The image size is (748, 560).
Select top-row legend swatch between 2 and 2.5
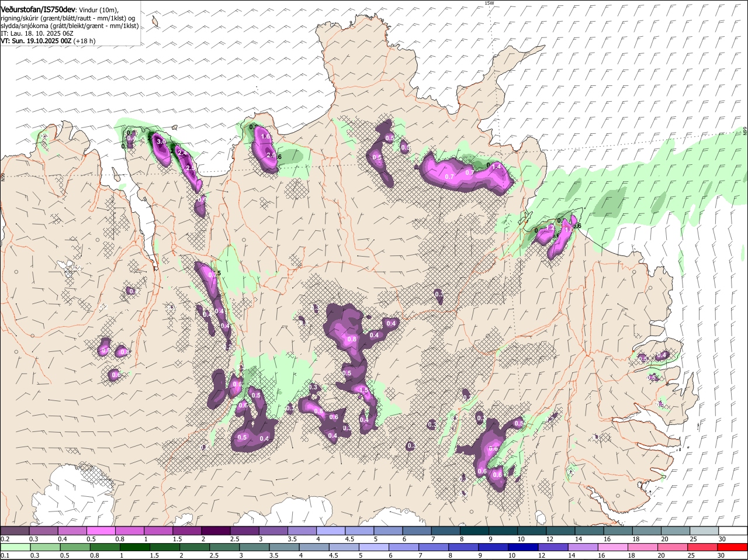point(216,531)
